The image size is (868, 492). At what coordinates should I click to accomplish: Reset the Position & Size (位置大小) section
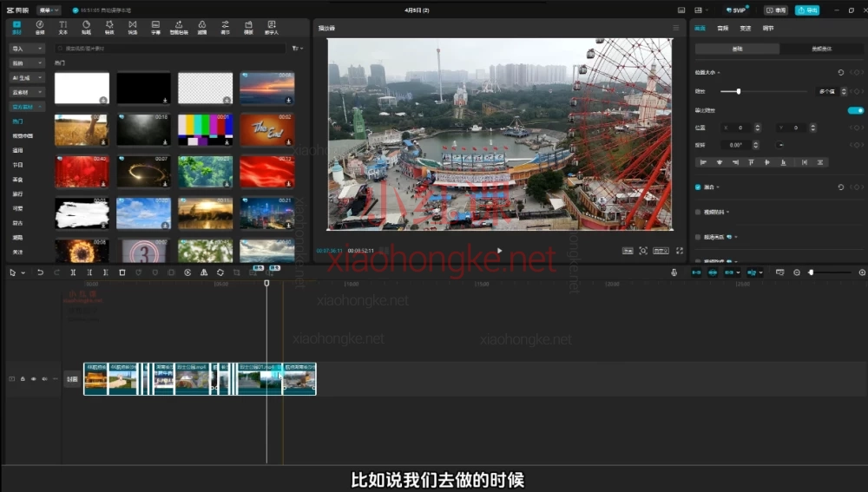[840, 73]
